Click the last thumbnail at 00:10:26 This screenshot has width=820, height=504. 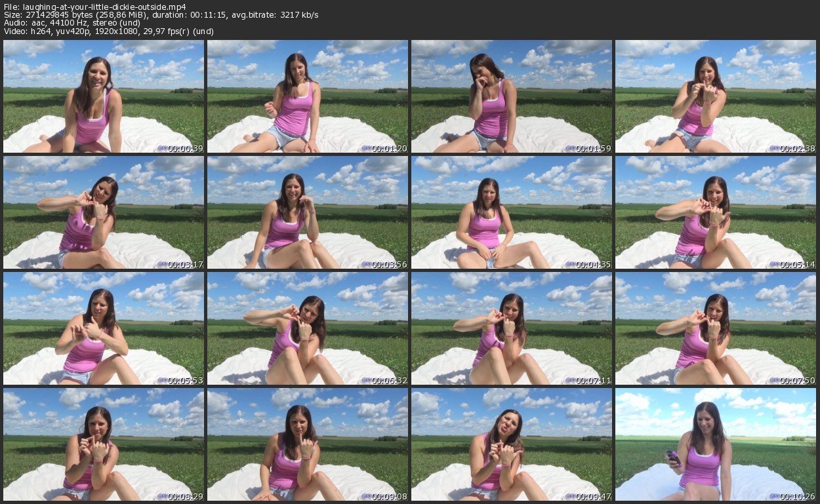(x=716, y=444)
